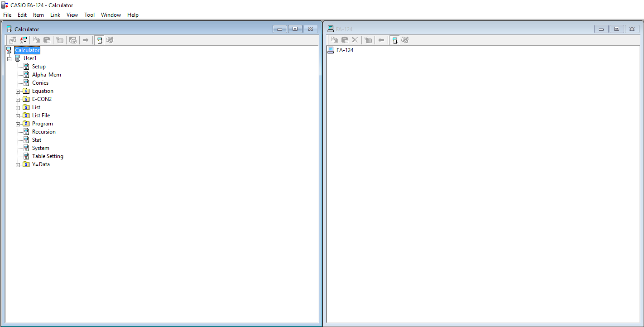644x327 pixels.
Task: Open the Tool menu
Action: [90, 15]
